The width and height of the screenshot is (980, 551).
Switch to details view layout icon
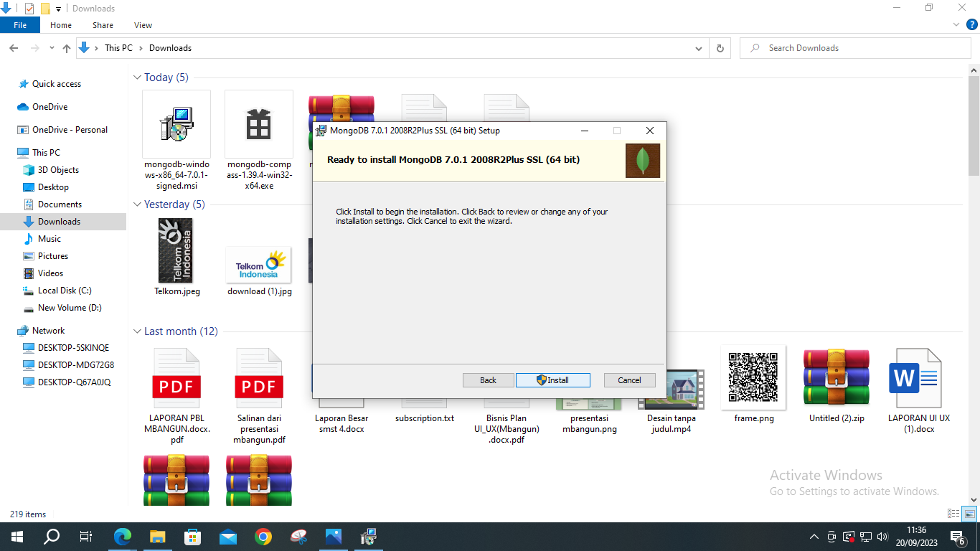(953, 514)
